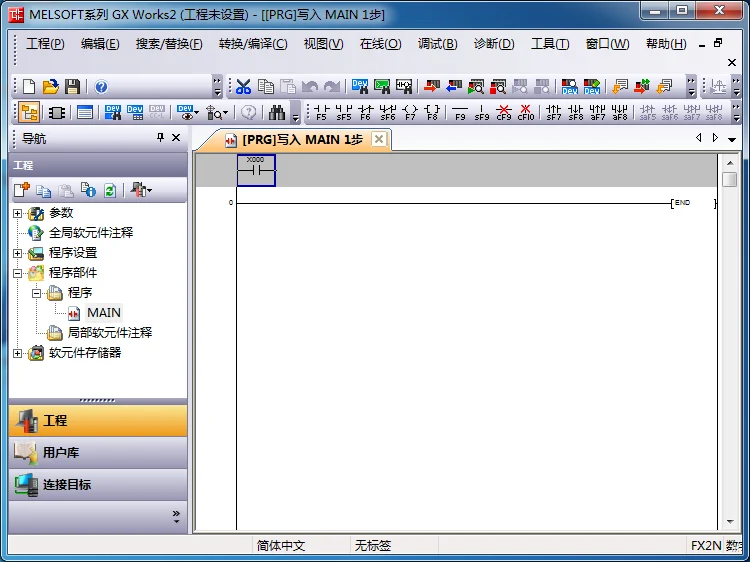
Task: Open help via the question mark icon
Action: pos(101,87)
